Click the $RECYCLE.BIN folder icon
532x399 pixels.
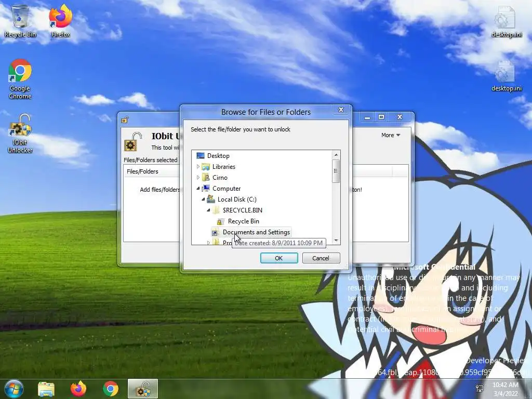(216, 210)
